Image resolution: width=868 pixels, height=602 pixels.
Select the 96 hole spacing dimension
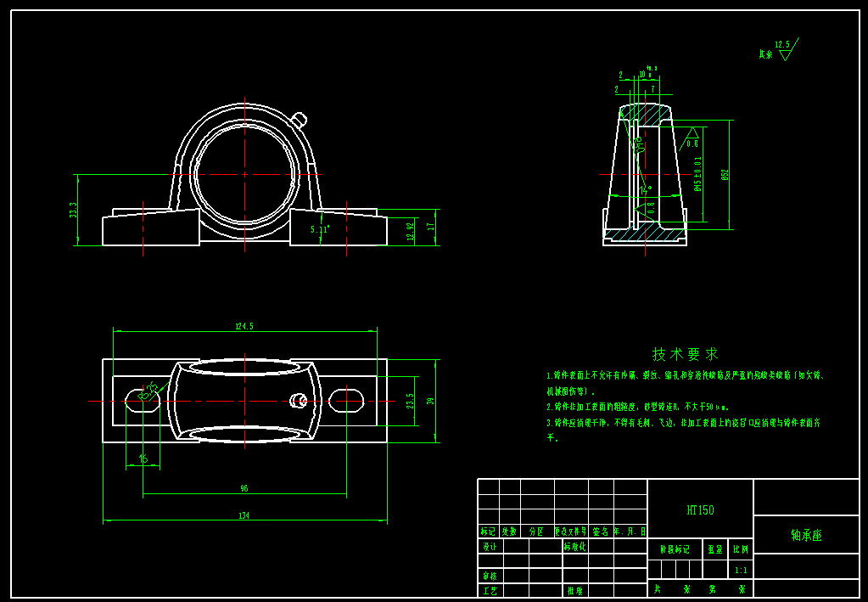[x=244, y=488]
